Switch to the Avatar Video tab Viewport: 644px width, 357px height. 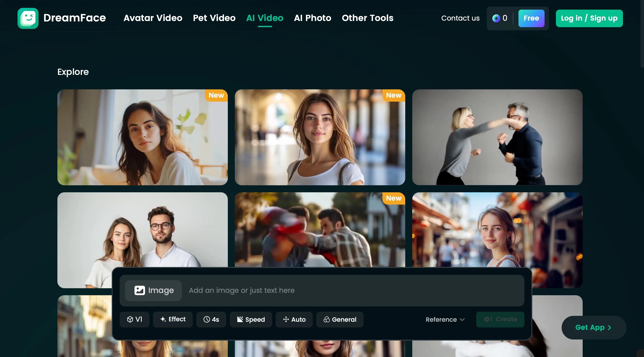(153, 18)
